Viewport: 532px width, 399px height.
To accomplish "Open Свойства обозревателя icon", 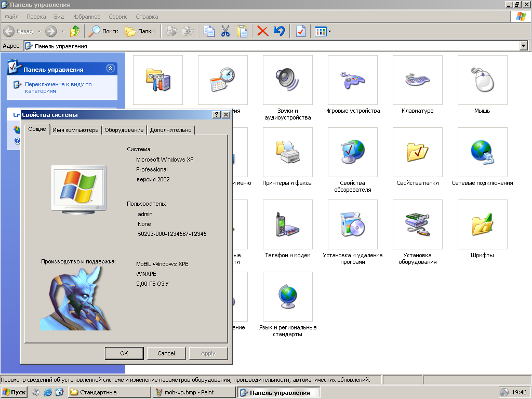I will pos(353,152).
